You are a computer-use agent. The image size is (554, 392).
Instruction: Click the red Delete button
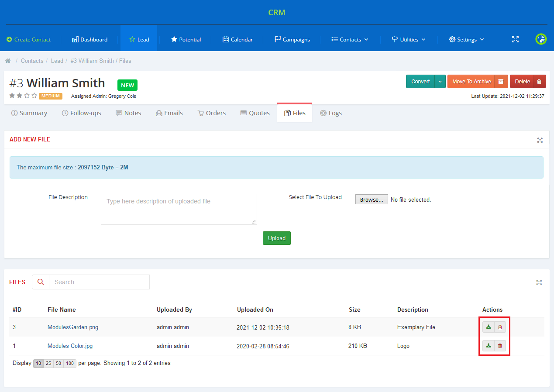[x=522, y=82]
